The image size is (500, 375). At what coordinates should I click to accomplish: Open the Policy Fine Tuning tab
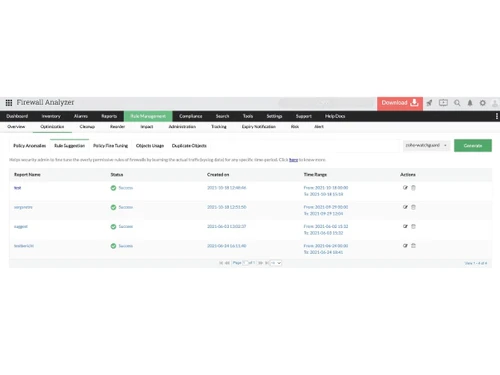coord(110,146)
